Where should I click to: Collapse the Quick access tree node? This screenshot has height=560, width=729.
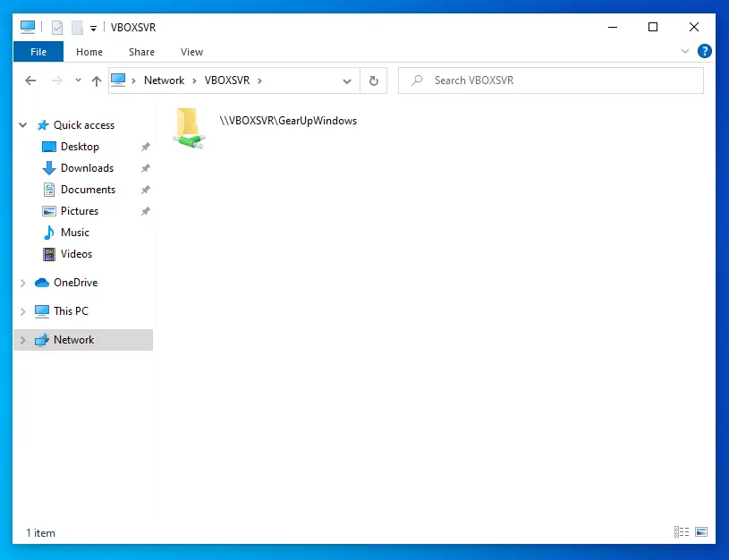(x=22, y=125)
